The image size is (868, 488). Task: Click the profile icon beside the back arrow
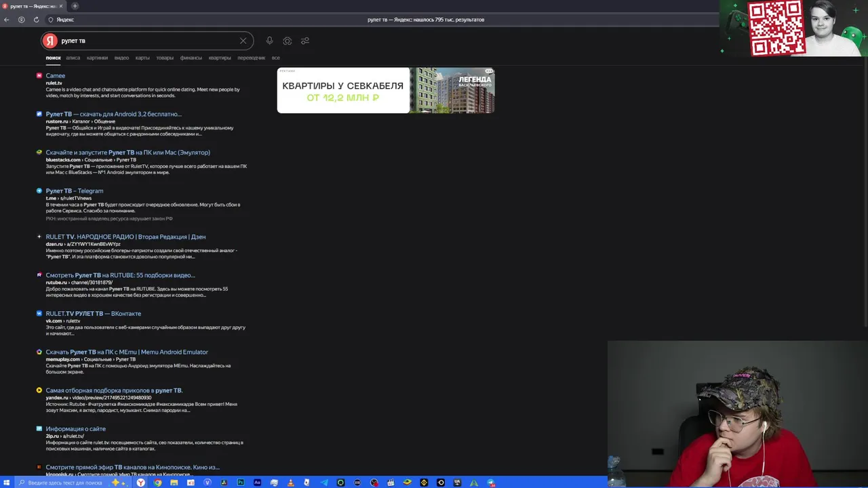point(22,20)
